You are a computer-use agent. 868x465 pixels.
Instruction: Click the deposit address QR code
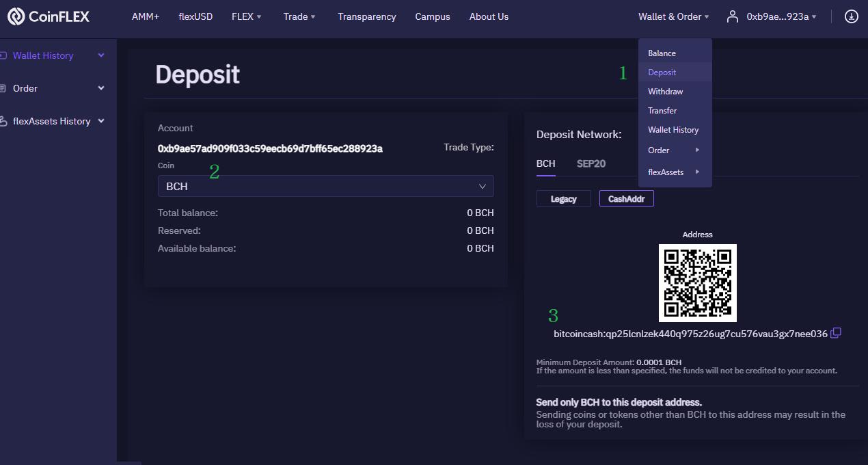697,282
